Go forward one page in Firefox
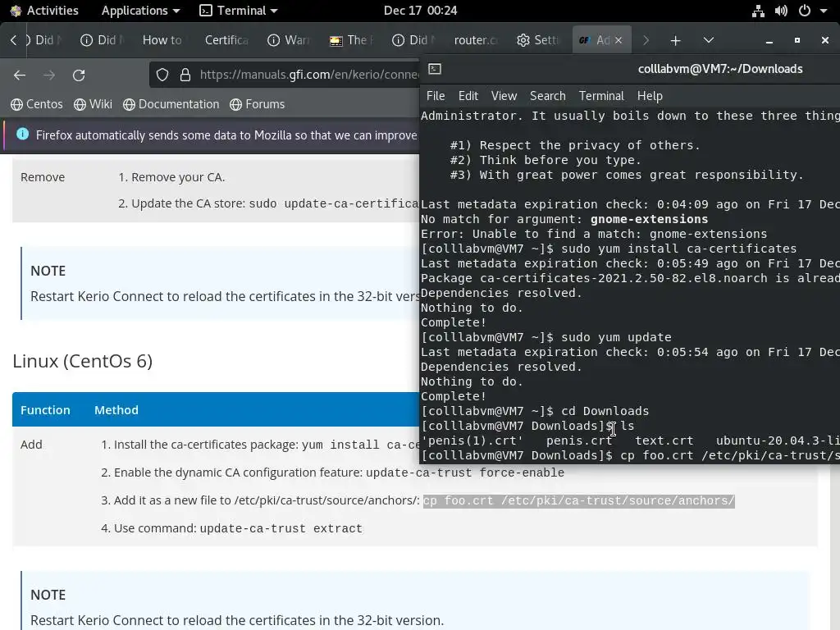Viewport: 840px width, 630px height. tap(49, 75)
